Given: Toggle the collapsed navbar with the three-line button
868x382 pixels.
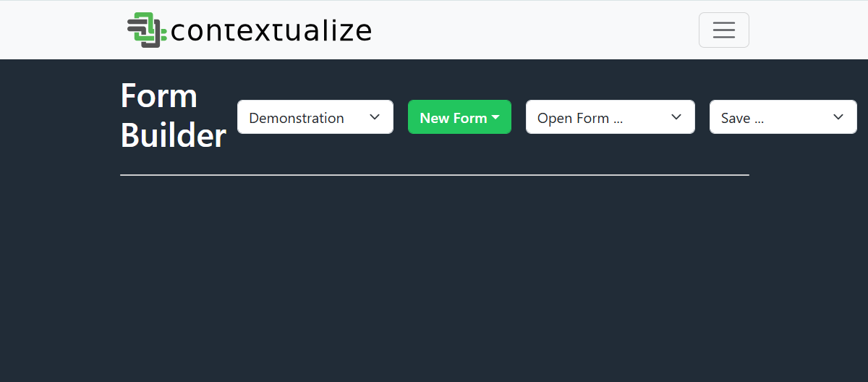Looking at the screenshot, I should pos(723,30).
